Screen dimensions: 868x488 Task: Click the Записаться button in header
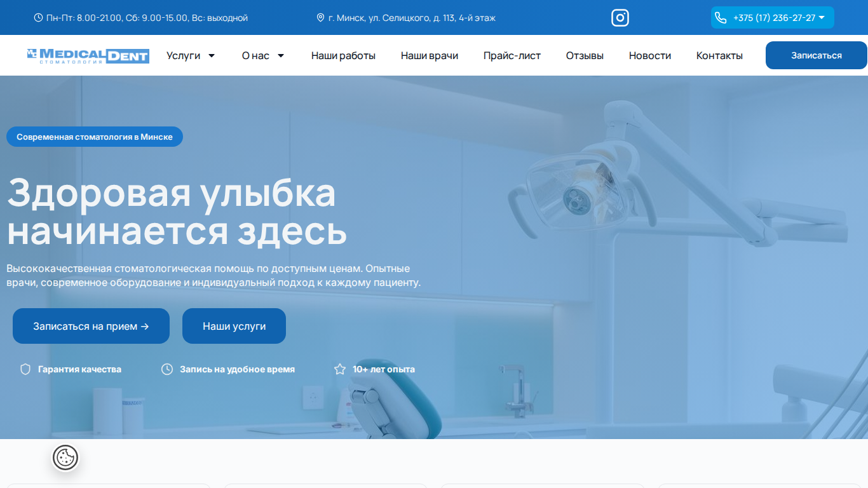(817, 55)
